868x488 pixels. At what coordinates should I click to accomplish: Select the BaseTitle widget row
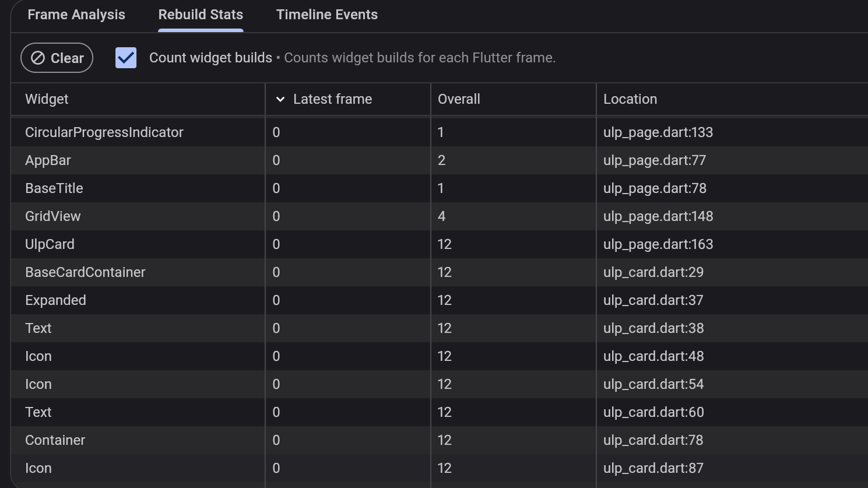[440, 188]
